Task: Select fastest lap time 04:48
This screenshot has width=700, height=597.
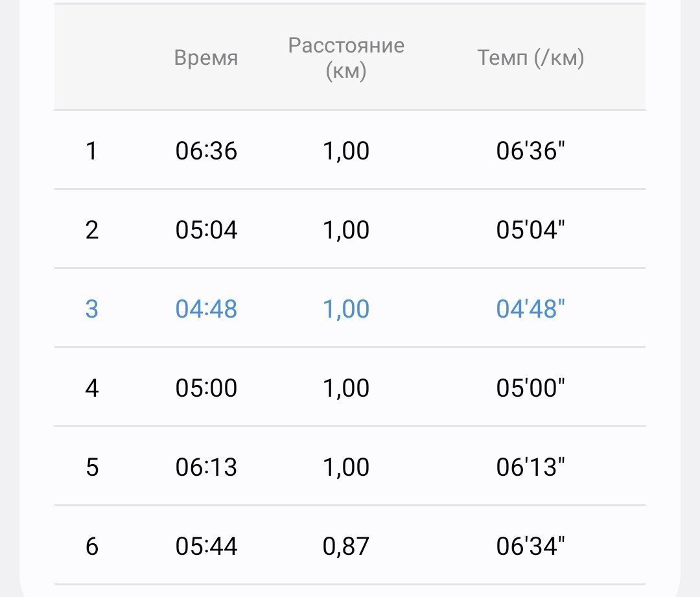Action: (x=206, y=309)
